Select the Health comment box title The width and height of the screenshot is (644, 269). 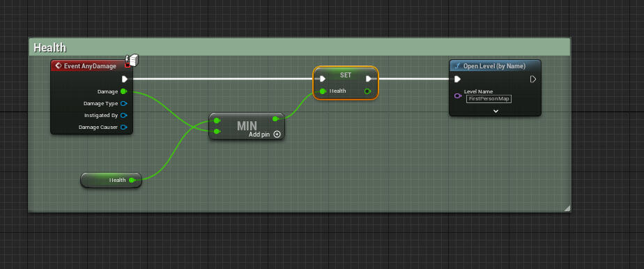pos(49,47)
